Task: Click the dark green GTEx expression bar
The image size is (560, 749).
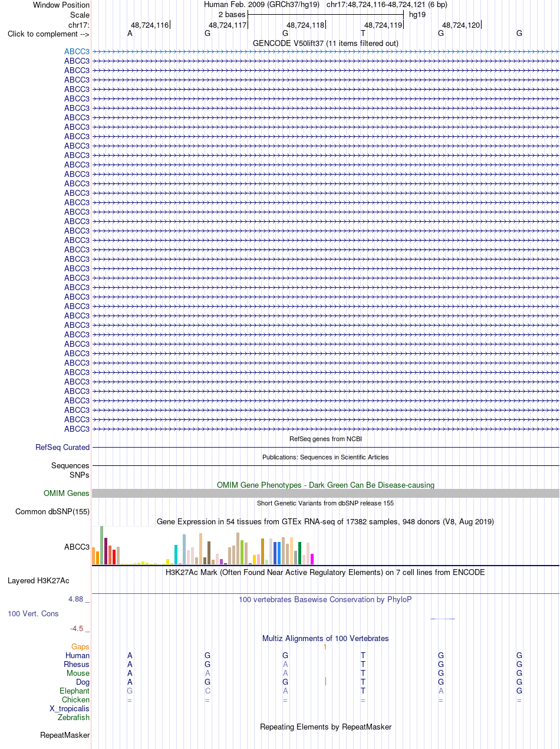Action: (x=299, y=553)
